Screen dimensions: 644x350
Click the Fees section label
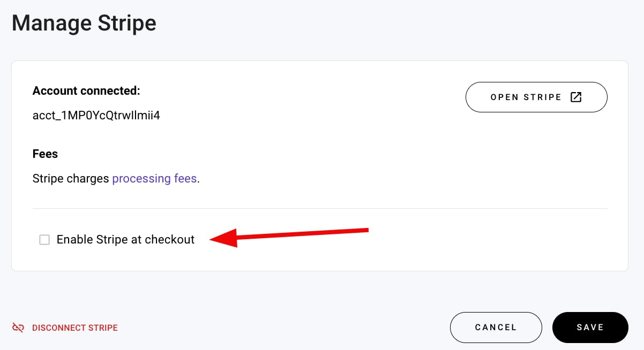[45, 154]
